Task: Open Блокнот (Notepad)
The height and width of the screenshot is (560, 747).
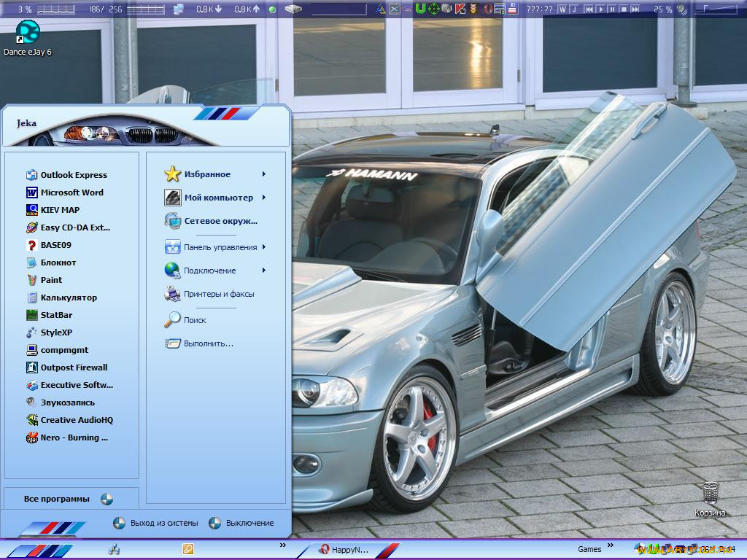Action: click(x=51, y=262)
